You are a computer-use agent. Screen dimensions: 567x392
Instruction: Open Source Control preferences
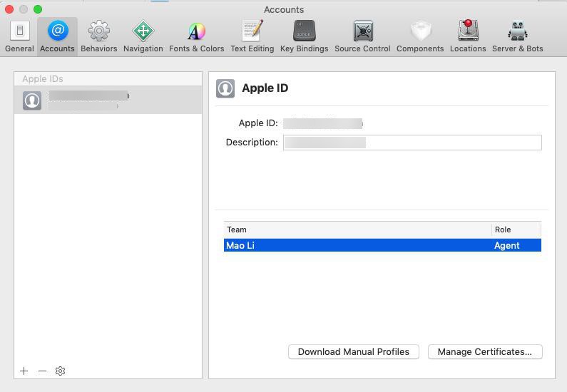[x=362, y=36]
